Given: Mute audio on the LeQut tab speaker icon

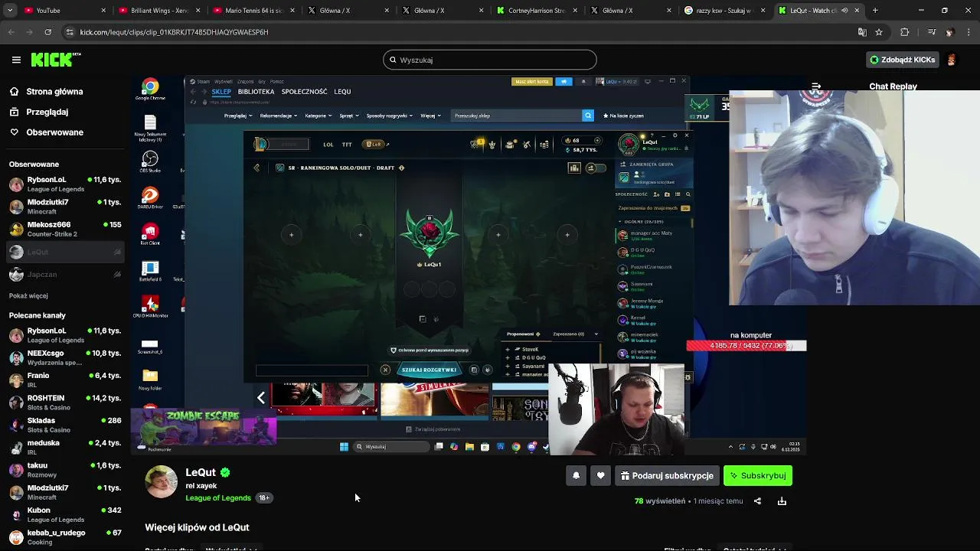Looking at the screenshot, I should click(844, 11).
